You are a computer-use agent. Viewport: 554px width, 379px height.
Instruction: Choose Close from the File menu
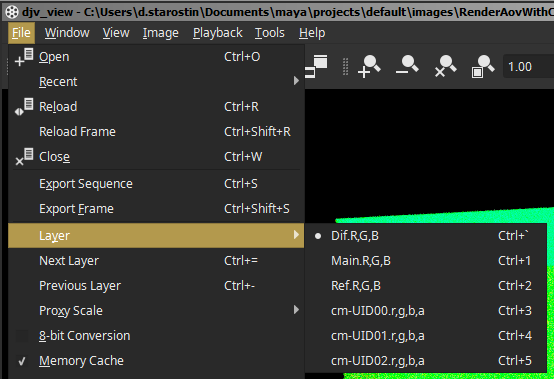pyautogui.click(x=156, y=157)
